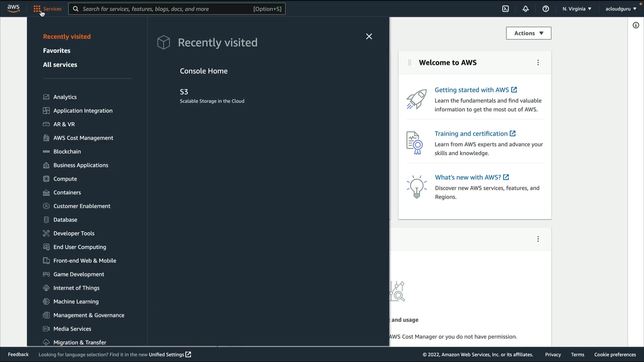
Task: Follow the Getting started with AWS link
Action: 472,90
